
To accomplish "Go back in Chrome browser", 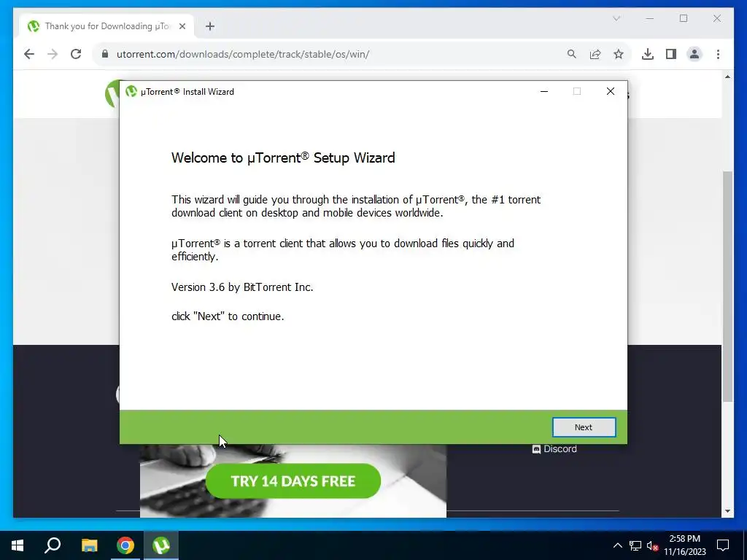I will [x=29, y=54].
